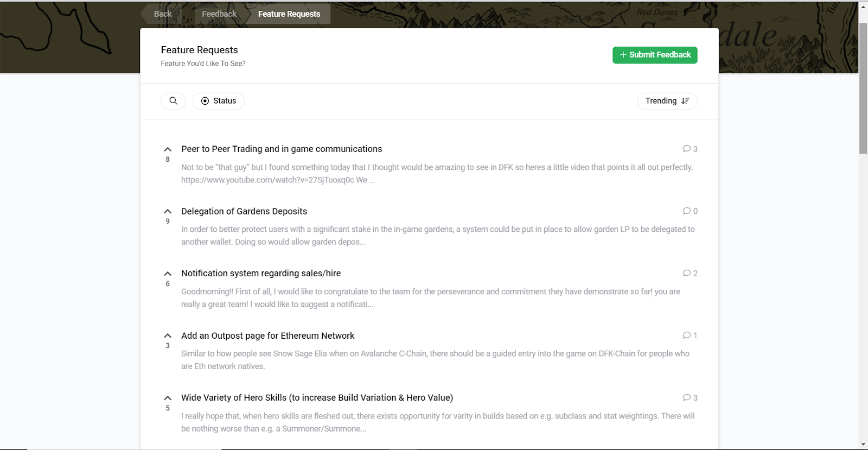868x450 pixels.
Task: Go Back using the breadcrumb tab
Action: coord(163,14)
